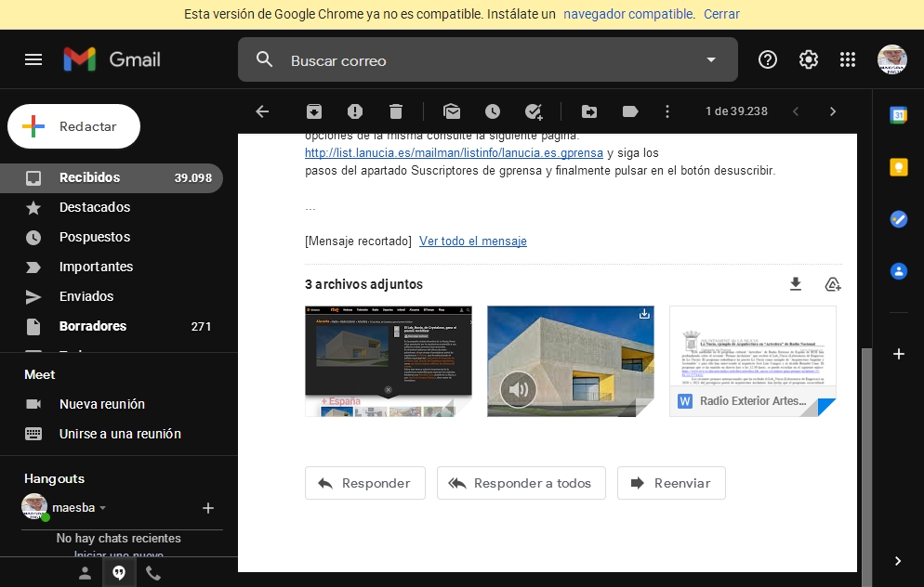Move the email to another folder
The image size is (924, 587).
(589, 111)
